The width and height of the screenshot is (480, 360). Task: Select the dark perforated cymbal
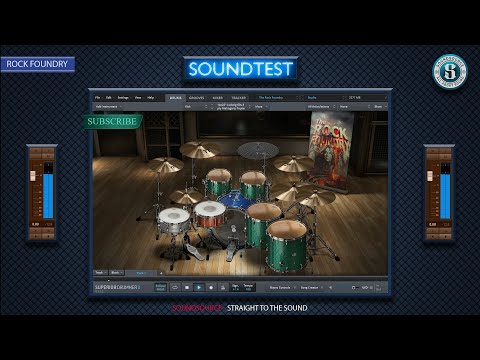click(258, 150)
